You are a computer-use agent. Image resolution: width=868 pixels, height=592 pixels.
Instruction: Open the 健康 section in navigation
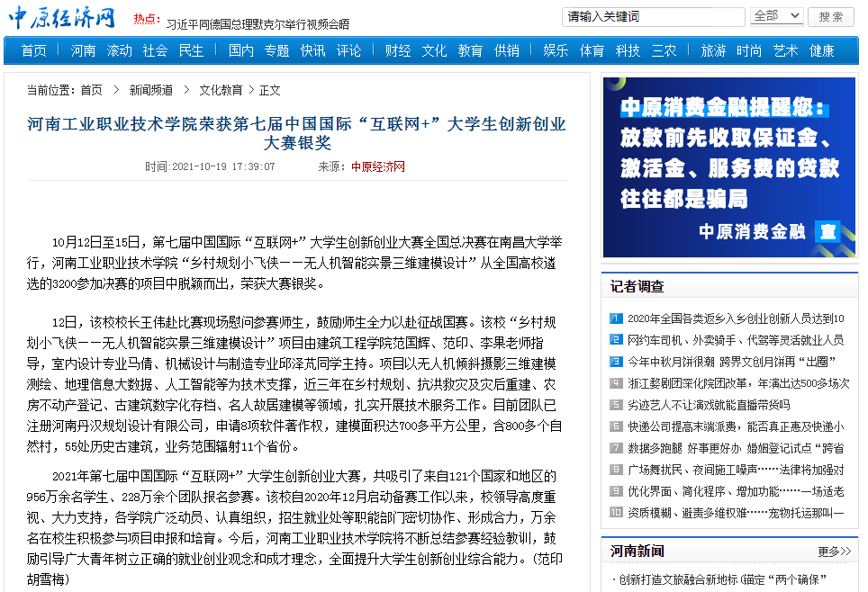(821, 50)
